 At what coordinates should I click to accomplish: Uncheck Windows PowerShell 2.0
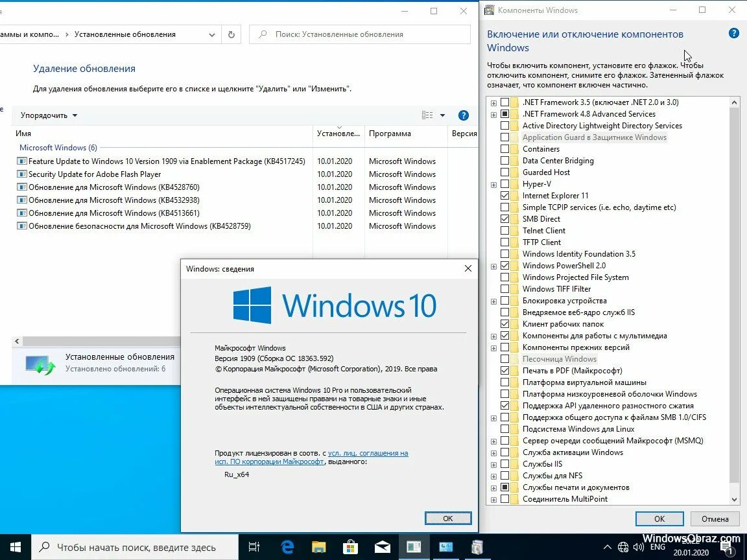(x=504, y=266)
